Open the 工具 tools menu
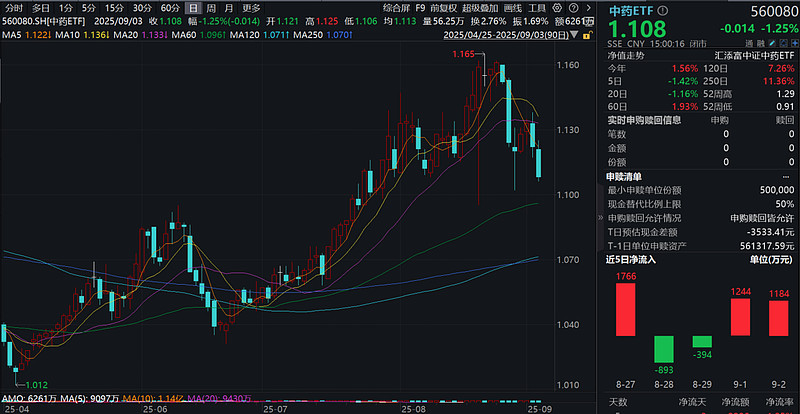Screen dimensions: 800x414 coord(537,8)
